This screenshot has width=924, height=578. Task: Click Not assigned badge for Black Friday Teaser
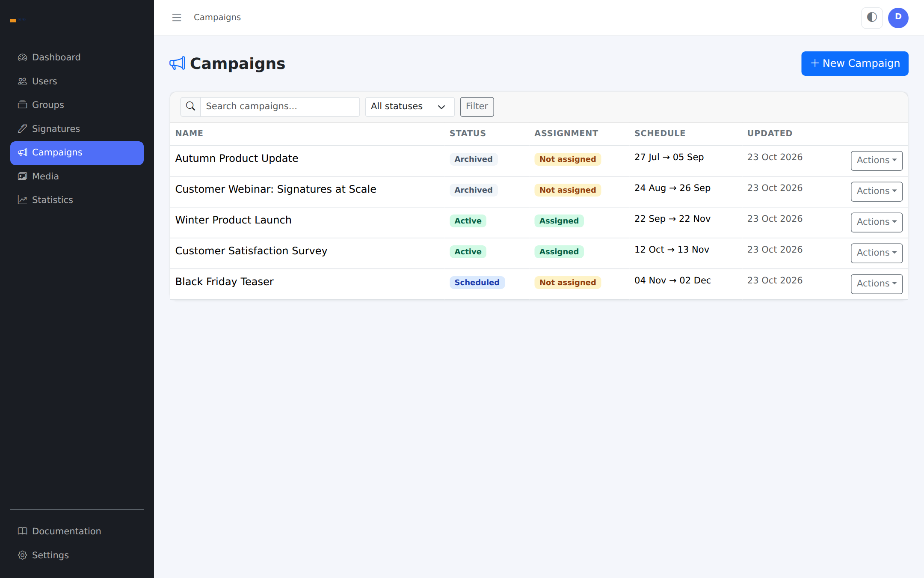(x=568, y=283)
